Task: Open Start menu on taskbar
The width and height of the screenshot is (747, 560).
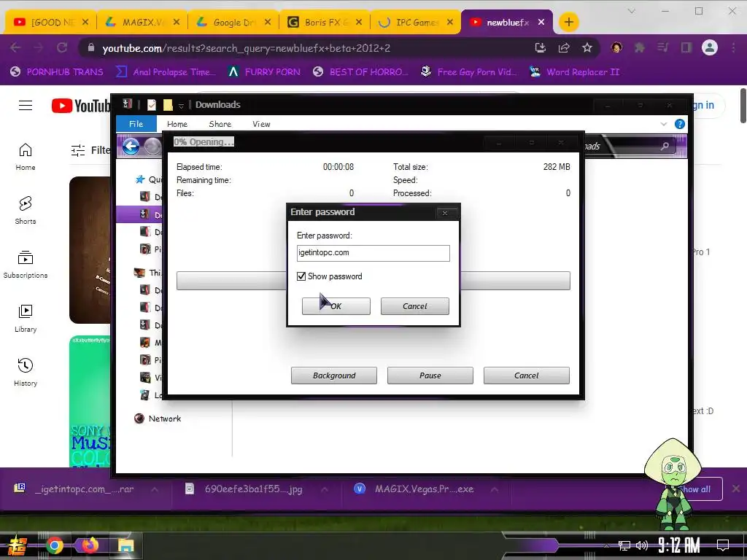Action: tap(18, 545)
